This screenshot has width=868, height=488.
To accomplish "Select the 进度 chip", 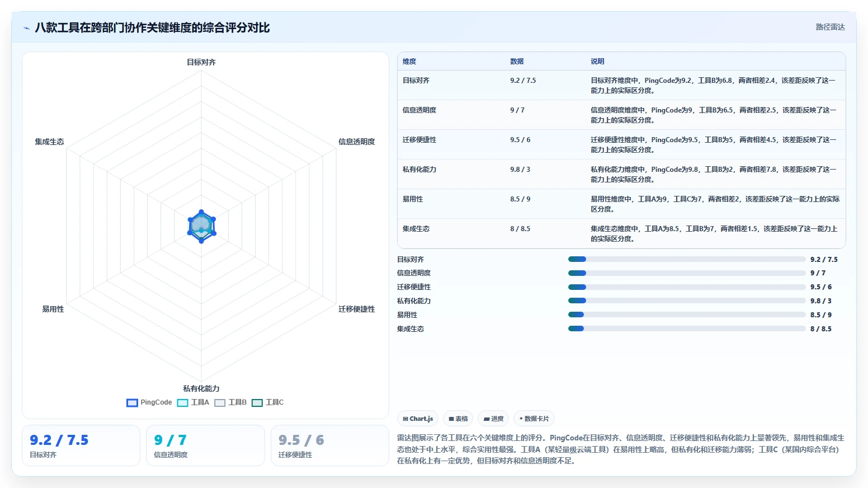I will click(x=493, y=419).
